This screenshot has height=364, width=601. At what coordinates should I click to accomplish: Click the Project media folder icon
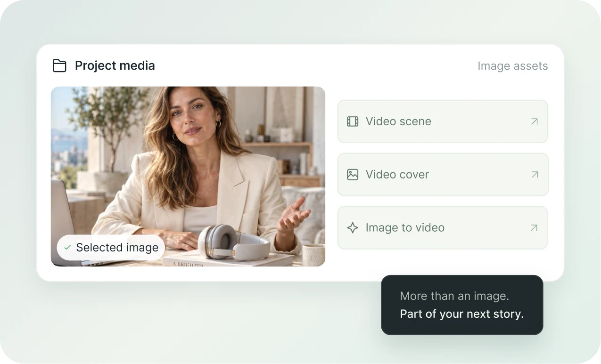pyautogui.click(x=59, y=65)
